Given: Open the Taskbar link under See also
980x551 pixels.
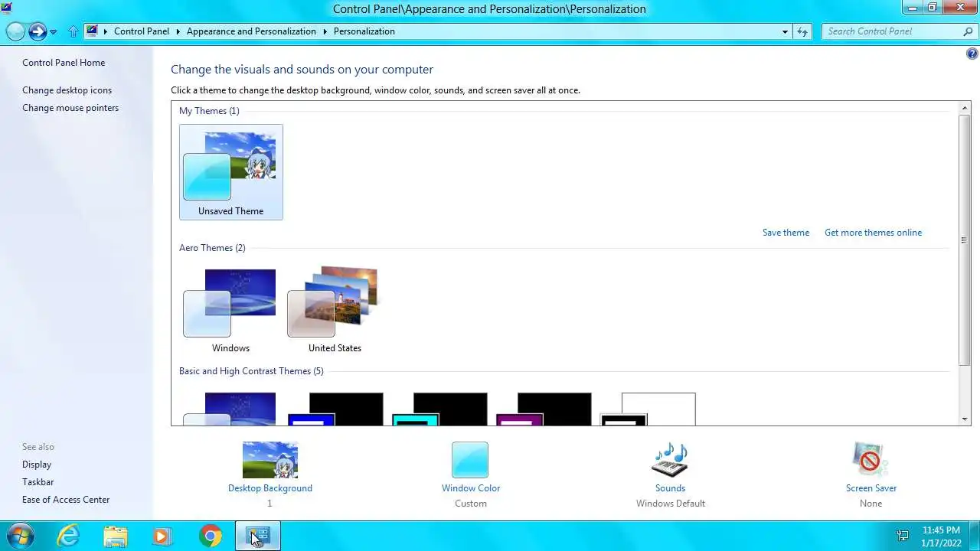Looking at the screenshot, I should (38, 482).
